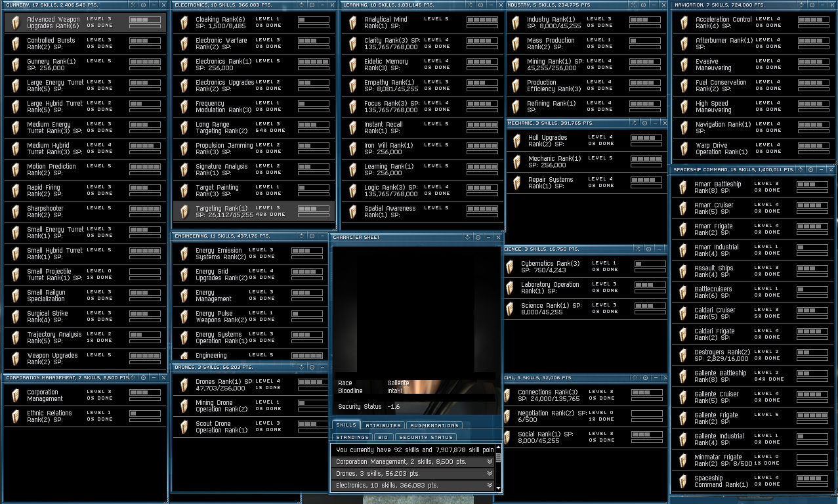Select the Propulsion Jamming skill row

tap(254, 149)
